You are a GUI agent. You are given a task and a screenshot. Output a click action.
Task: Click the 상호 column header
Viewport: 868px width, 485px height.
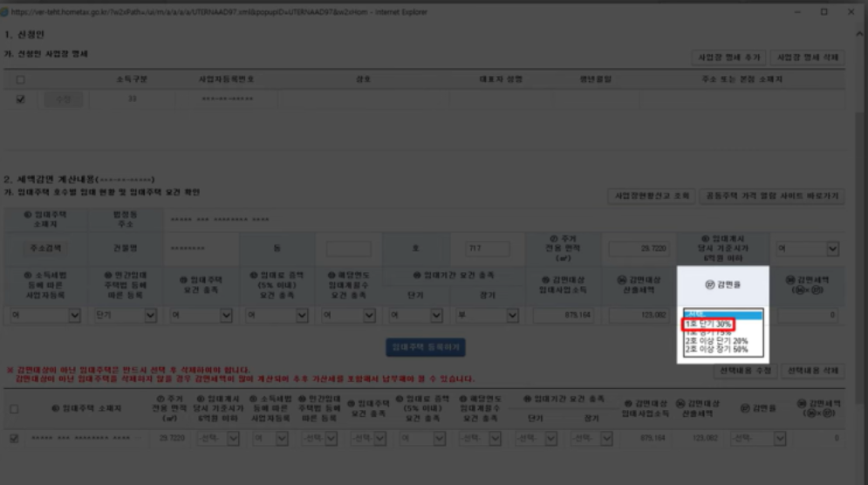363,79
